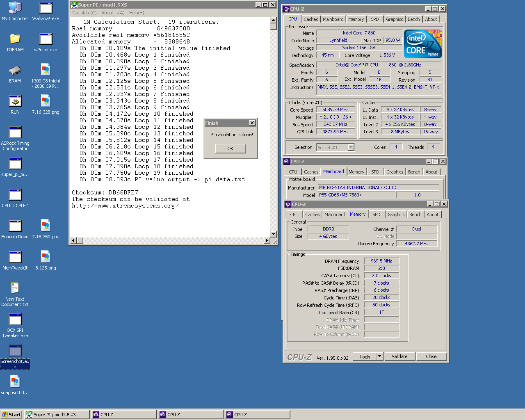Click the Windows Start button
Viewport: 525px width, 420px height.
tap(11, 415)
